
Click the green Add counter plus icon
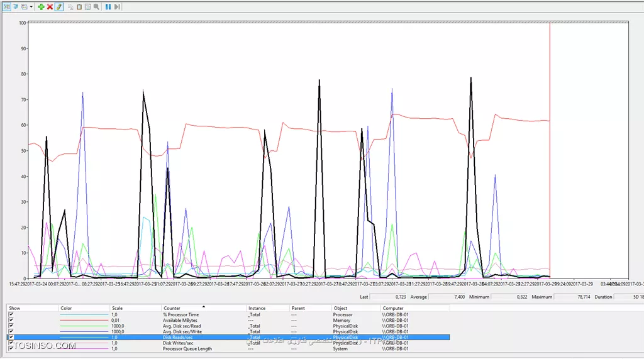pos(41,6)
